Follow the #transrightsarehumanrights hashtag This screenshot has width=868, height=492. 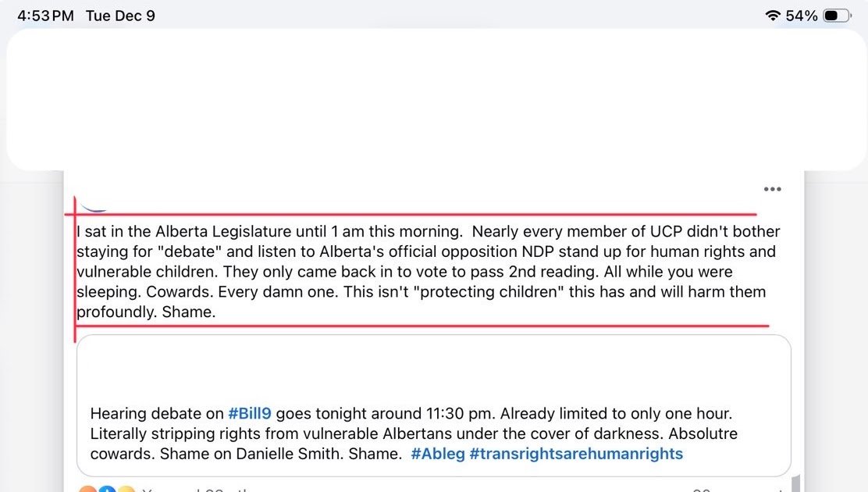click(576, 454)
